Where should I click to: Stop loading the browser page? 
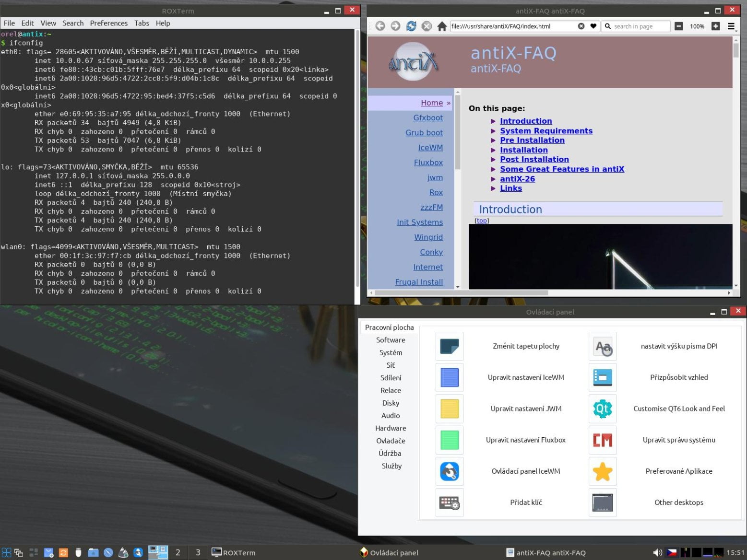427,26
